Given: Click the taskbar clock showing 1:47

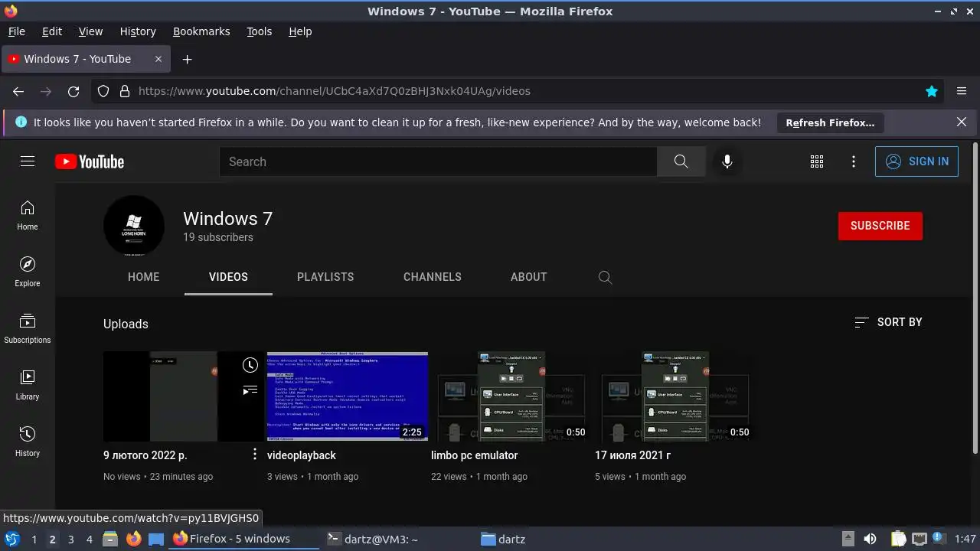Looking at the screenshot, I should click(965, 540).
